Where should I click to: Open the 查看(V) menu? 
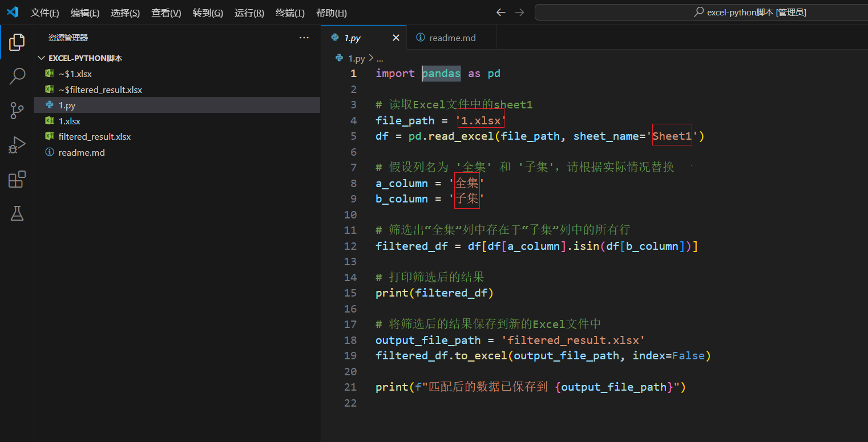point(166,13)
